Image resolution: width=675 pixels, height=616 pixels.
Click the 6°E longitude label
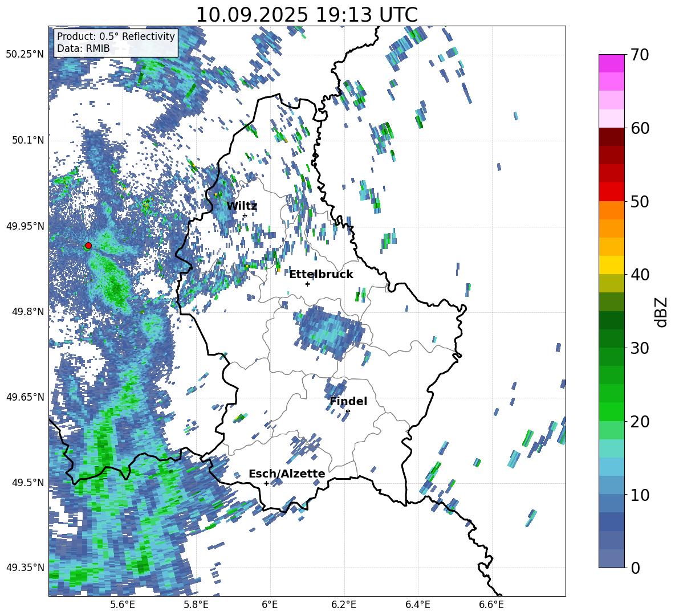click(270, 605)
